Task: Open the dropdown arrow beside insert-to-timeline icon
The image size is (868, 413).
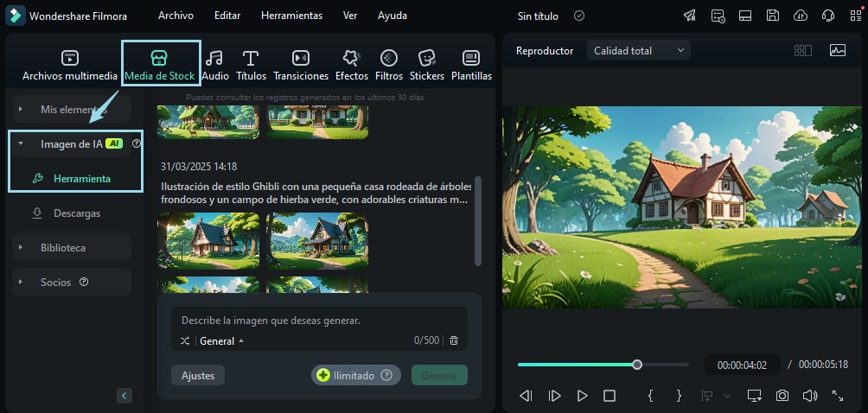Action: tap(727, 396)
